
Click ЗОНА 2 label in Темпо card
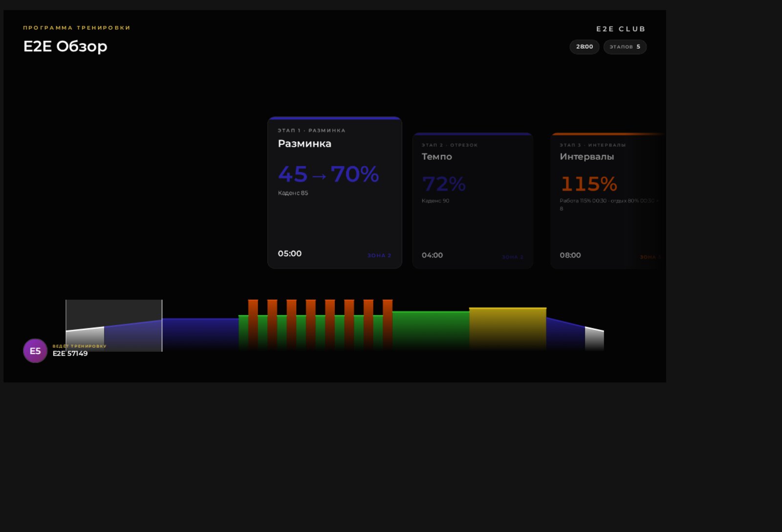(x=513, y=257)
